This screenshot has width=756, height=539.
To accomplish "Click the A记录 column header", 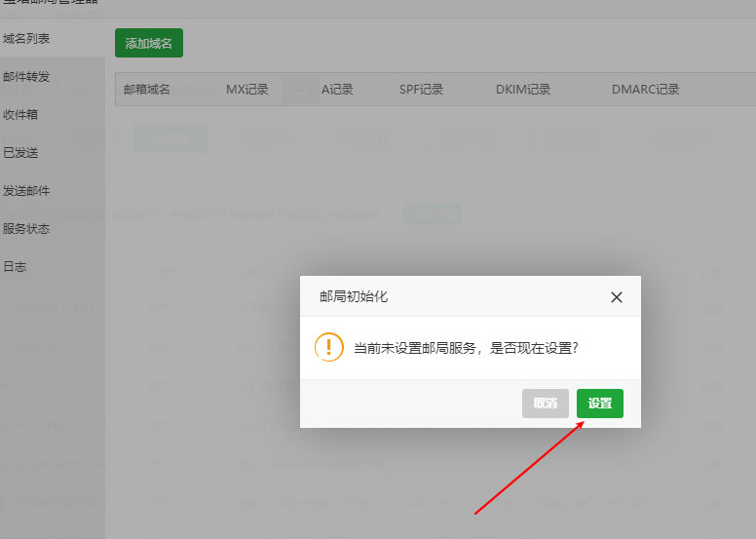I will point(337,90).
